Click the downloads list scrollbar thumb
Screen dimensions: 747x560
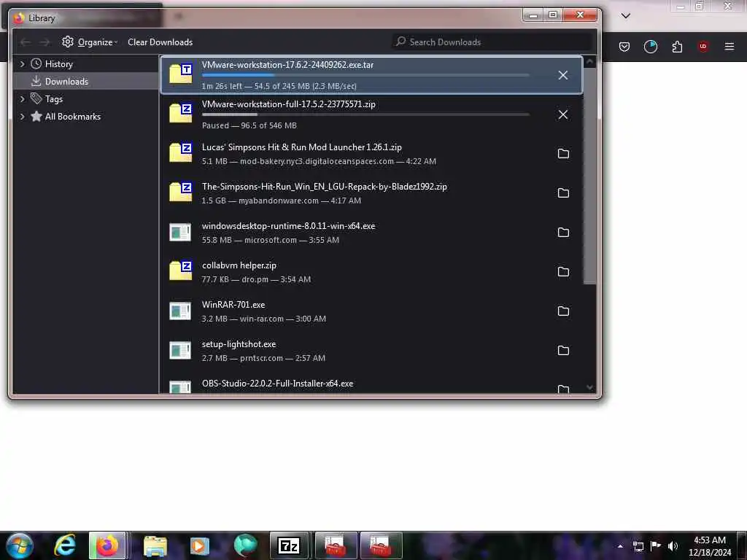(x=589, y=176)
